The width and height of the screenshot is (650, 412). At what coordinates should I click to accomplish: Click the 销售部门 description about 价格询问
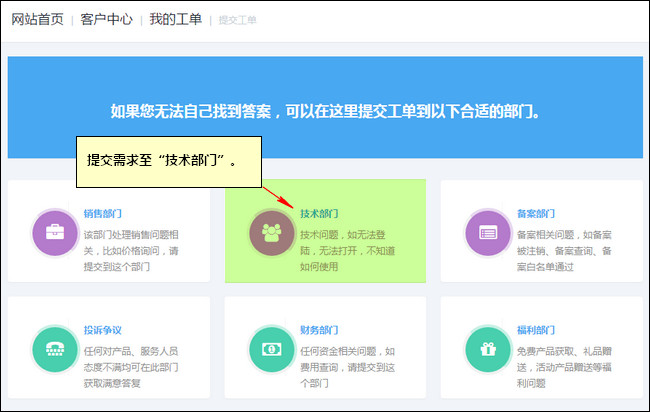tap(131, 251)
